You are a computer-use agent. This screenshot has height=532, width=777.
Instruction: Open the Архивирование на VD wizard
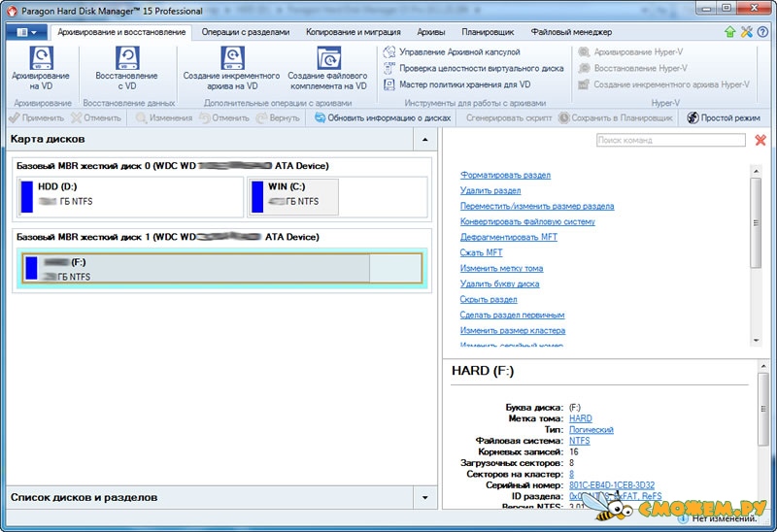pos(41,69)
